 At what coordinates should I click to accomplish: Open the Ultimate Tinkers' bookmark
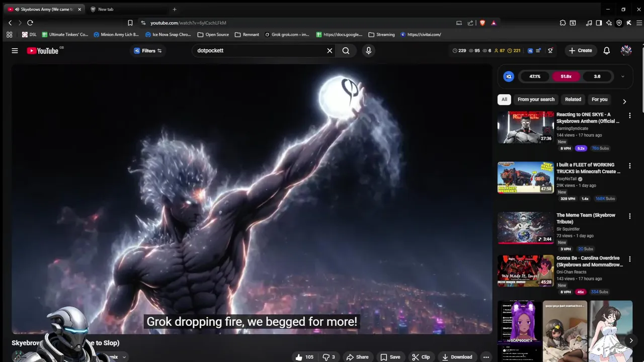point(65,35)
